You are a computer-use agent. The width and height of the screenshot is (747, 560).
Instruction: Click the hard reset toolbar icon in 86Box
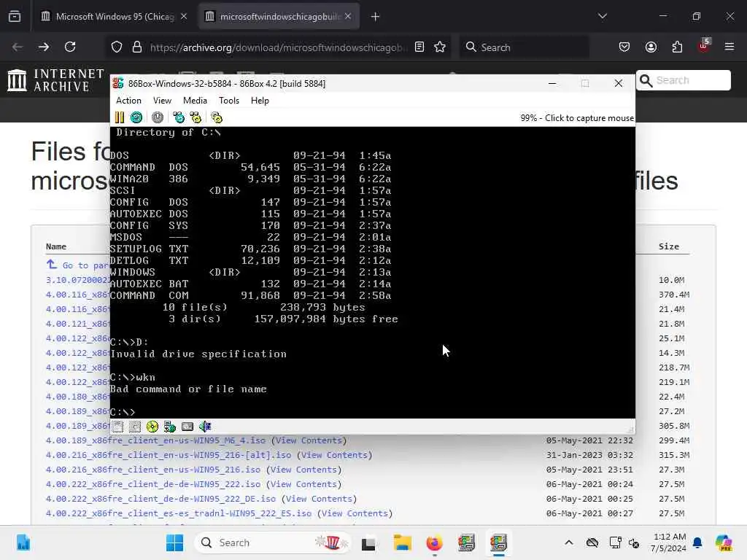pos(136,117)
